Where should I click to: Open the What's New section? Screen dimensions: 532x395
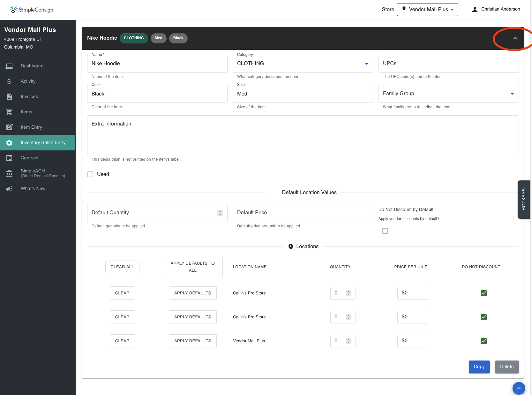point(38,189)
